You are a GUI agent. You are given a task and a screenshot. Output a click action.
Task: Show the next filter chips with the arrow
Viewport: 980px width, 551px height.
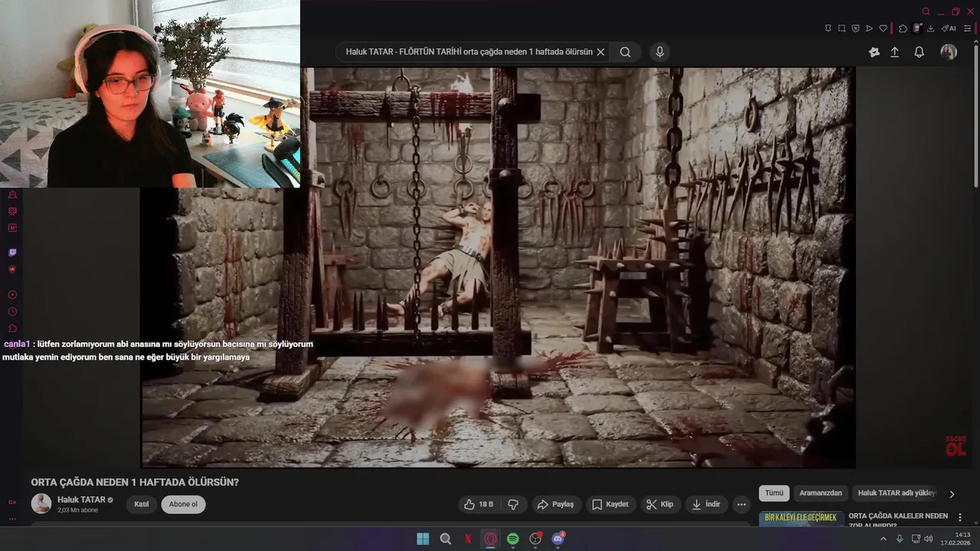coord(952,494)
